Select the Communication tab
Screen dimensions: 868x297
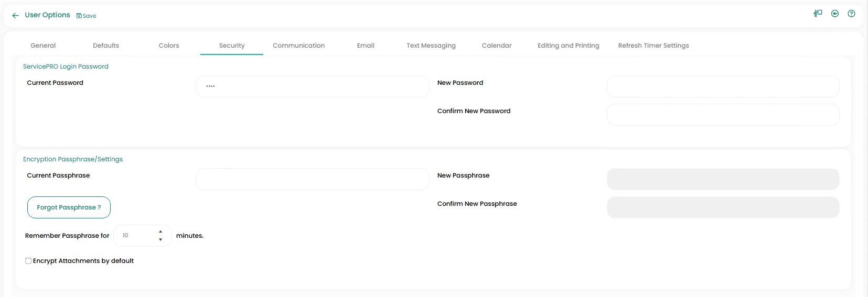point(298,46)
